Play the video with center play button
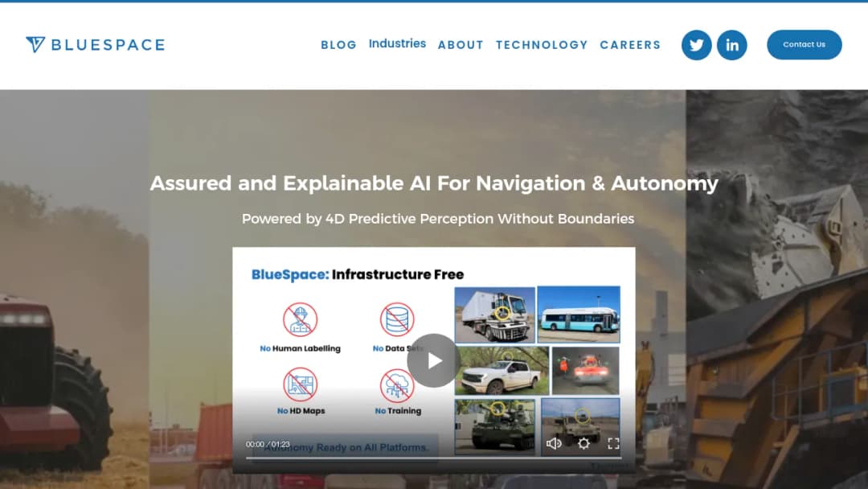The width and height of the screenshot is (868, 489). [x=433, y=360]
